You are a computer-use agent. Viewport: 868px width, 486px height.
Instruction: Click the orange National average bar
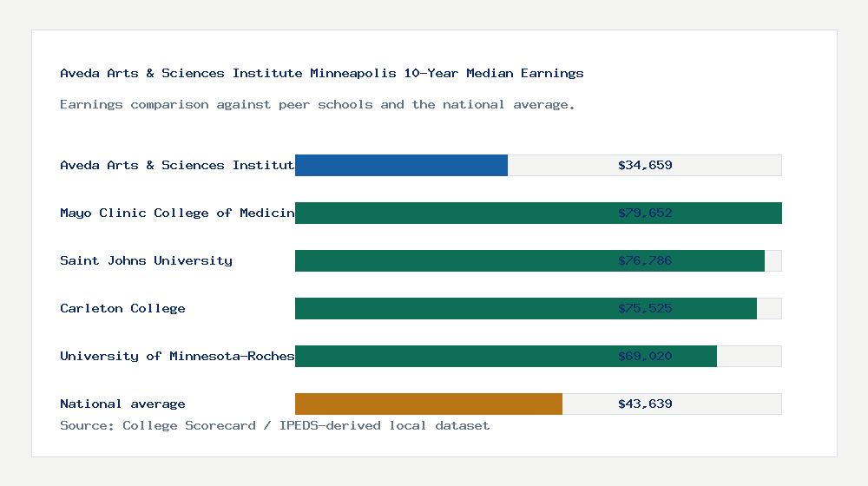[429, 404]
